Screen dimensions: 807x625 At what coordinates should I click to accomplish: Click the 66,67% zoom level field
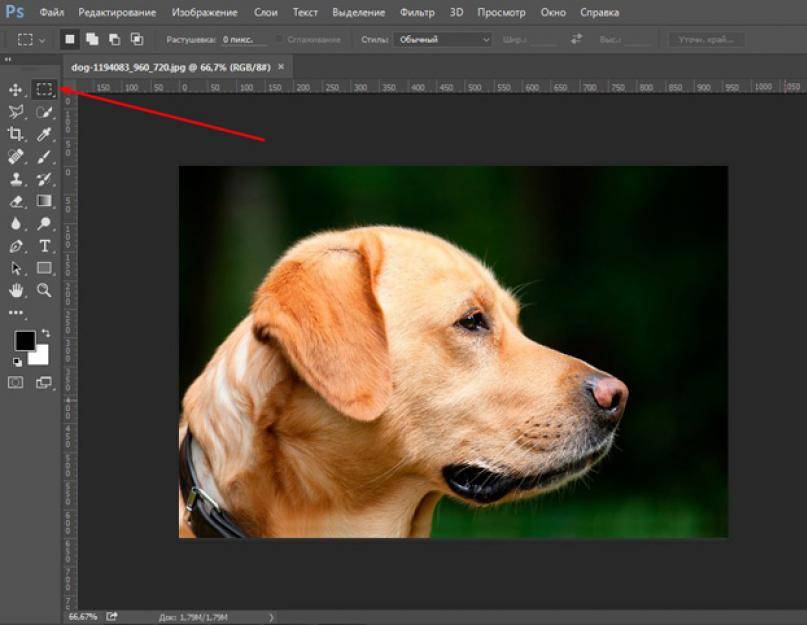[82, 616]
